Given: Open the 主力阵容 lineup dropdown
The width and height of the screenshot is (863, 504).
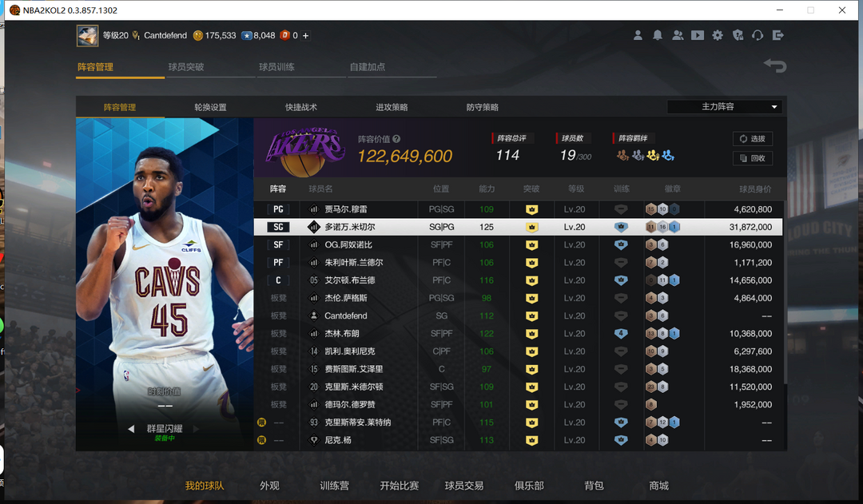Looking at the screenshot, I should 725,107.
